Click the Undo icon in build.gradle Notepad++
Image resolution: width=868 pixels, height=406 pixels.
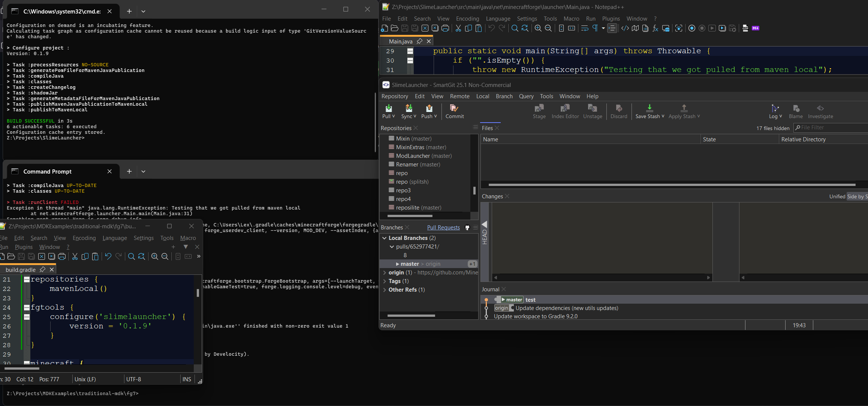click(x=108, y=256)
